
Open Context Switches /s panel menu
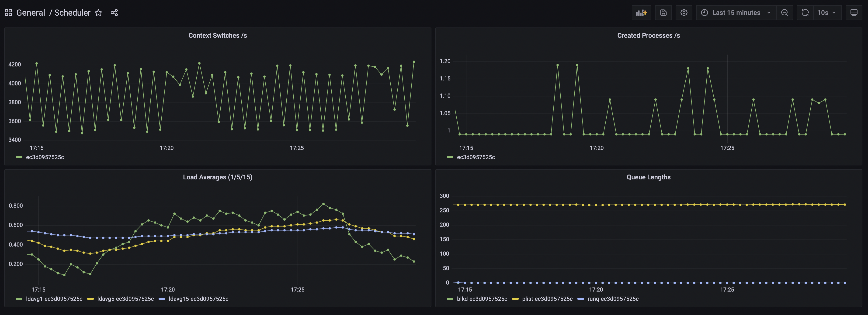pyautogui.click(x=217, y=35)
